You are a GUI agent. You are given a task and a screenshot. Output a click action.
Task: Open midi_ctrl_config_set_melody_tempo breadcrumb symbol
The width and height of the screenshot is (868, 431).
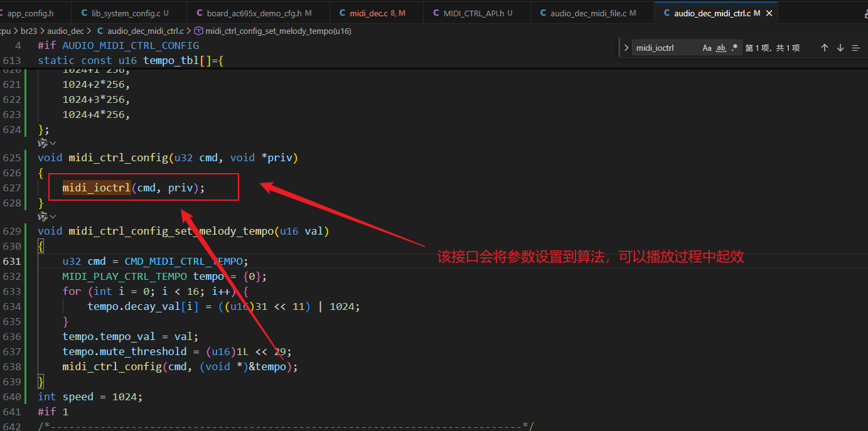278,31
